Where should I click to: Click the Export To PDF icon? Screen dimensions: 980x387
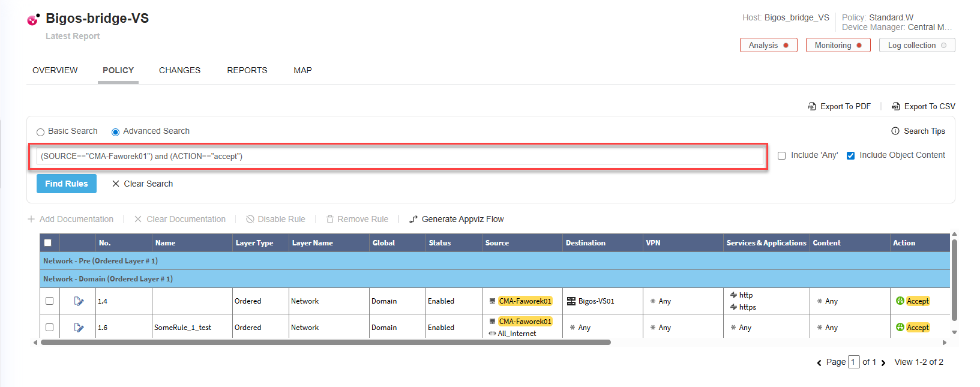coord(812,107)
